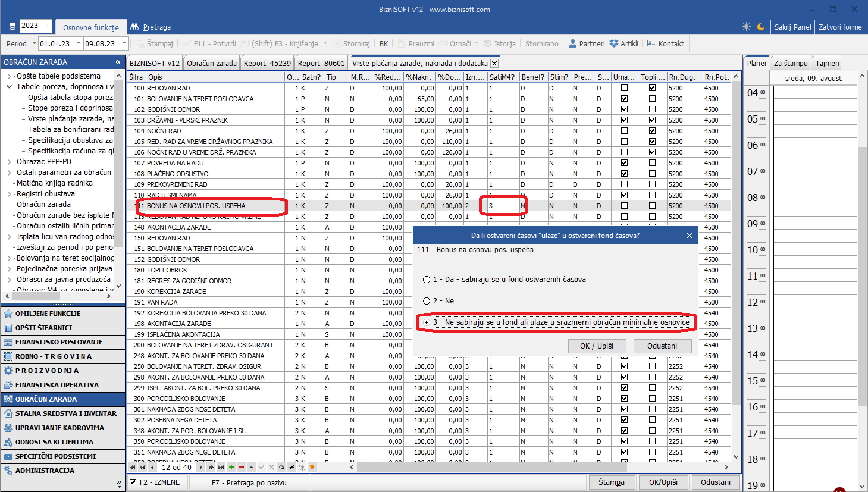Click the refresh data curved arrow
This screenshot has width=868, height=492.
(x=281, y=468)
